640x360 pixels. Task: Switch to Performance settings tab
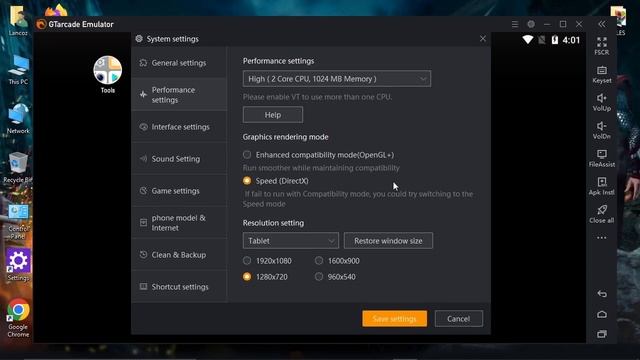pos(179,95)
